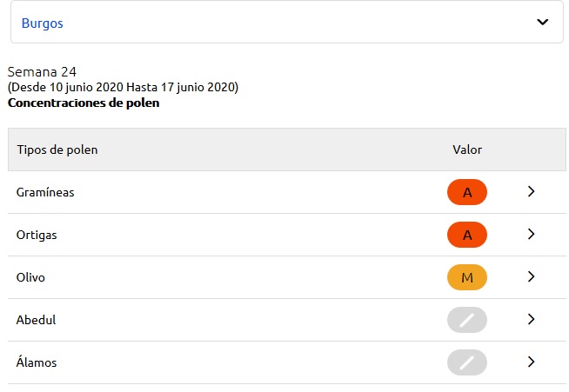Image resolution: width=569 pixels, height=392 pixels.
Task: Expand Gramíneas row with its right arrow
Action: tap(532, 191)
